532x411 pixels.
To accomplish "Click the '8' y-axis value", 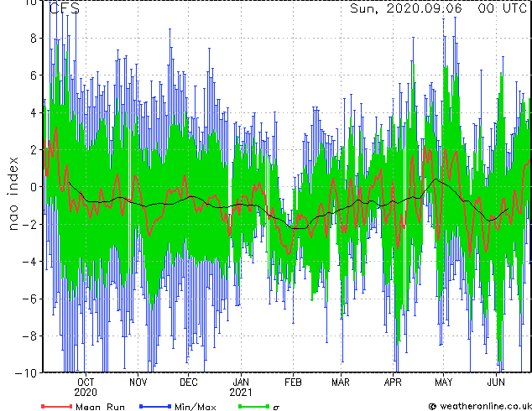I will [x=34, y=39].
